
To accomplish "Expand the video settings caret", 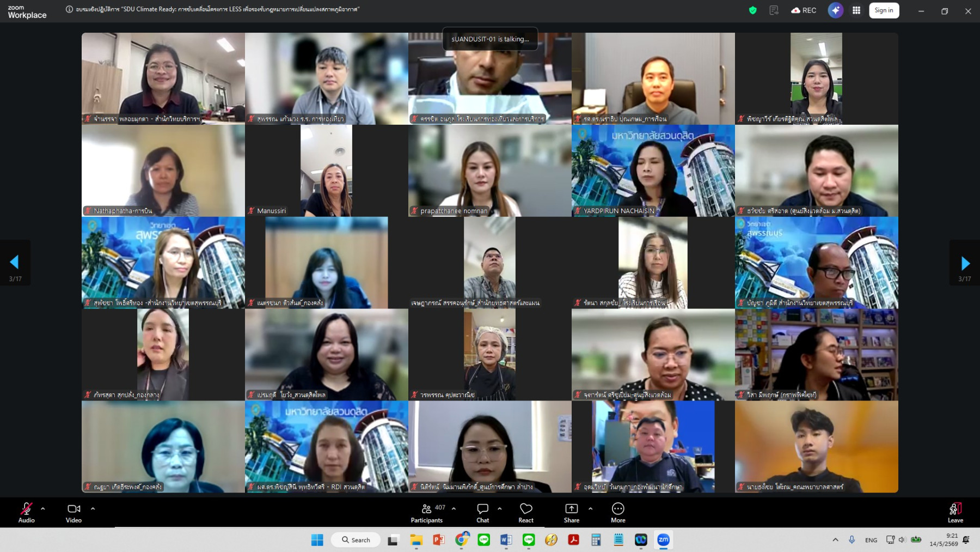I will (x=93, y=508).
